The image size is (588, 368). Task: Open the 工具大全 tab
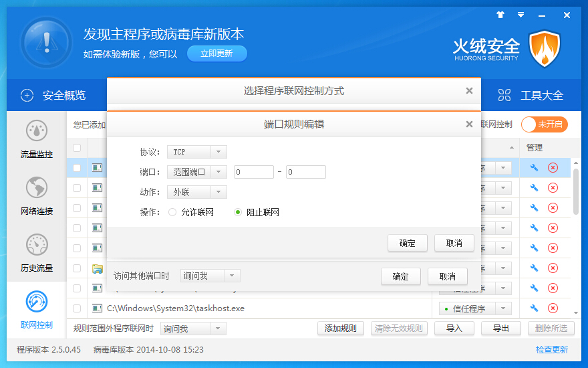[x=531, y=95]
